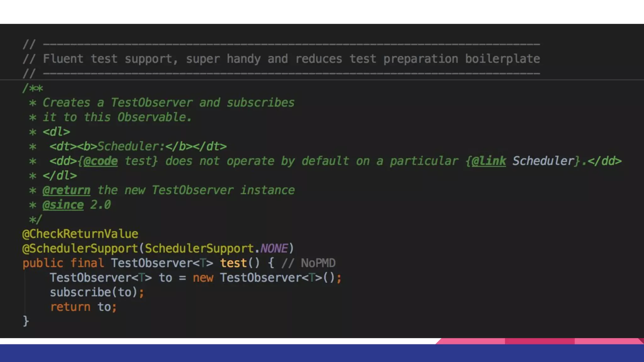Click the closing brace of test method
The image size is (644, 362).
[x=26, y=321]
